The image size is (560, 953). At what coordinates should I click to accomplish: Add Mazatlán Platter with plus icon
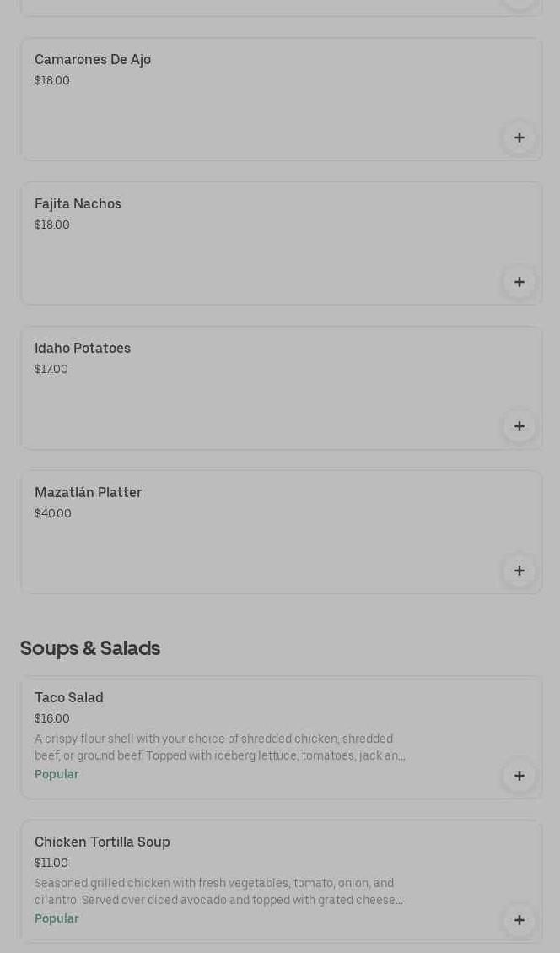click(x=519, y=571)
